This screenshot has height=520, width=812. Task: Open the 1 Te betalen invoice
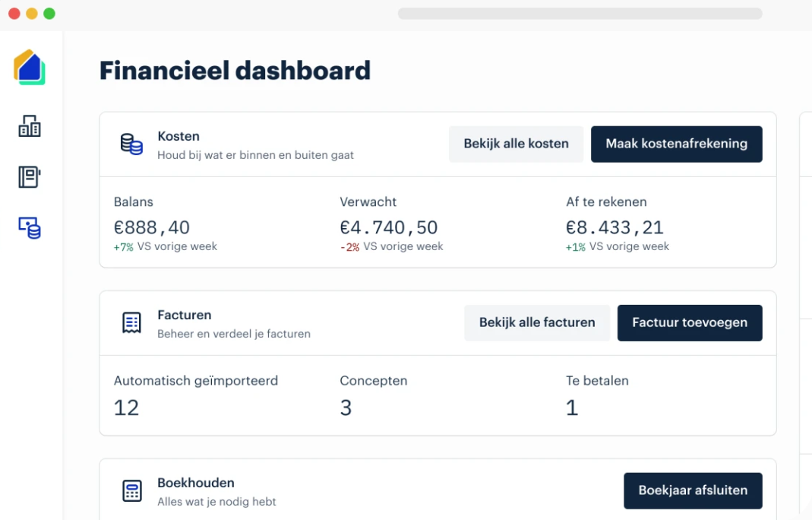tap(572, 407)
